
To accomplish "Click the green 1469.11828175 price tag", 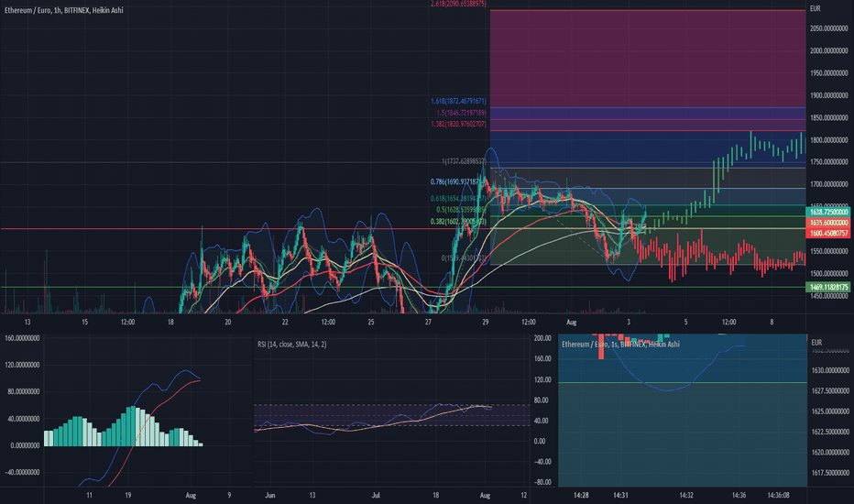I will (x=827, y=287).
